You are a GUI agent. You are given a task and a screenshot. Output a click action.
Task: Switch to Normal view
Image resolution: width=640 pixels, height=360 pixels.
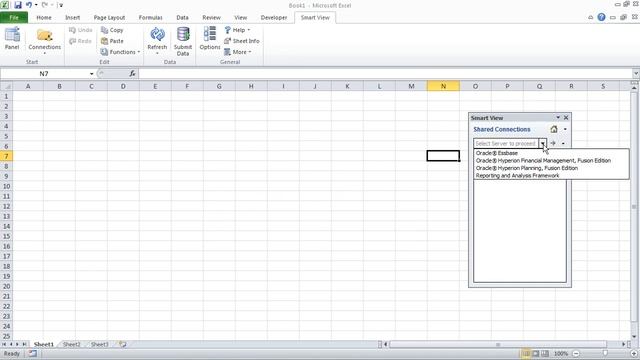(526, 353)
